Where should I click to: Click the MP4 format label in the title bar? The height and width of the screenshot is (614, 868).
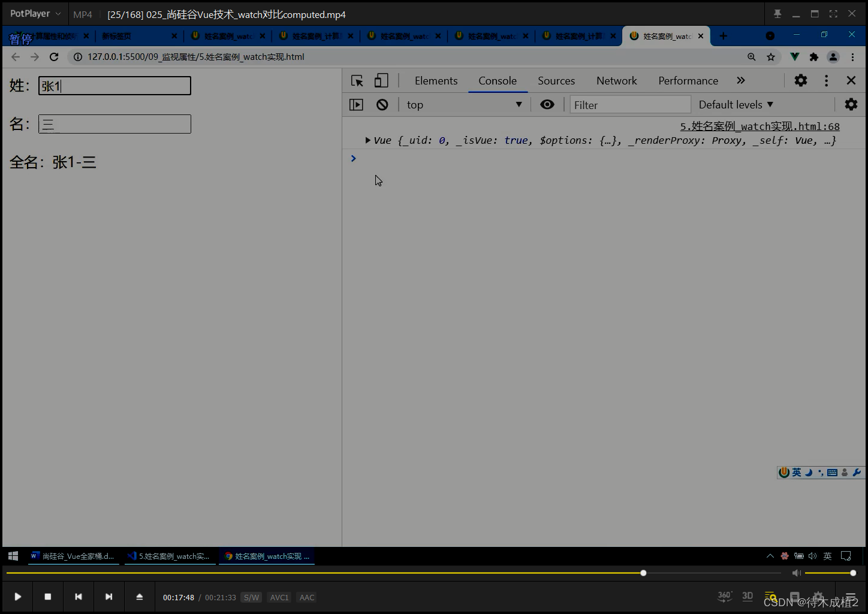point(83,14)
